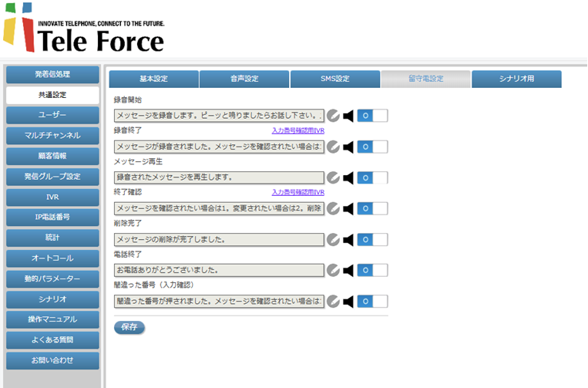Image resolution: width=588 pixels, height=388 pixels.
Task: Open マルチチャンネル sidebar menu
Action: (x=52, y=136)
